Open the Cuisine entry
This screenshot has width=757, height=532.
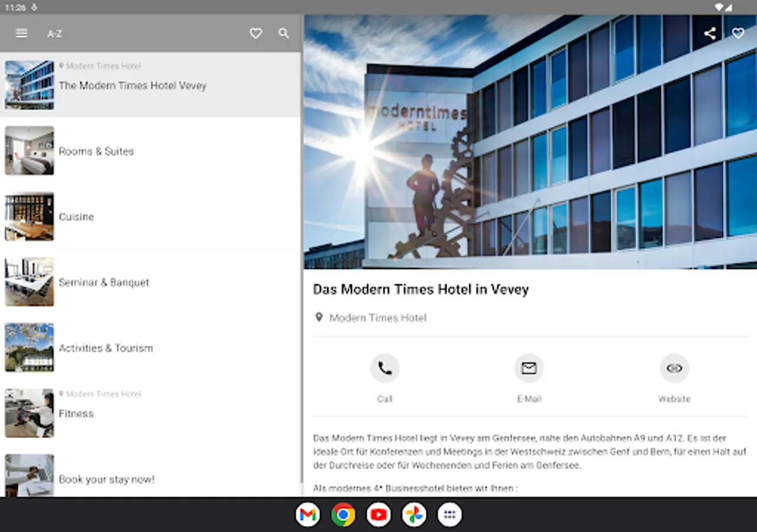(150, 216)
